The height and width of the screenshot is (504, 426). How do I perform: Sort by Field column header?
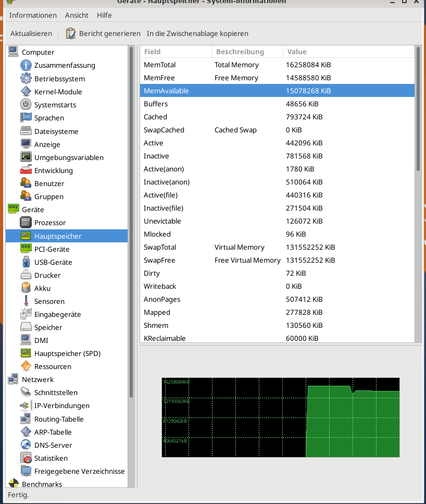tap(176, 52)
